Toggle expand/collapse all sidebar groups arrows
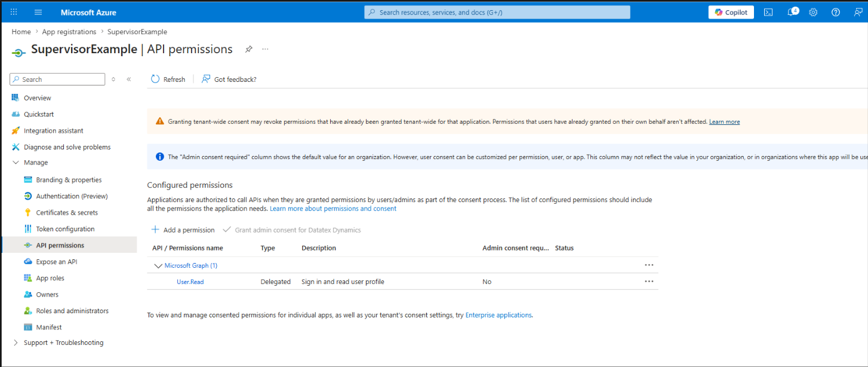Image resolution: width=868 pixels, height=367 pixels. [x=113, y=79]
